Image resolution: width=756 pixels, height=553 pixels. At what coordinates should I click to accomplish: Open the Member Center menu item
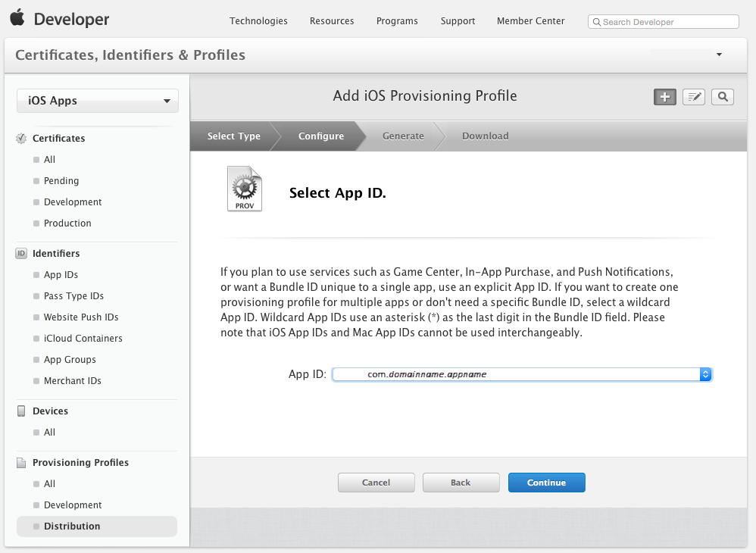click(530, 21)
